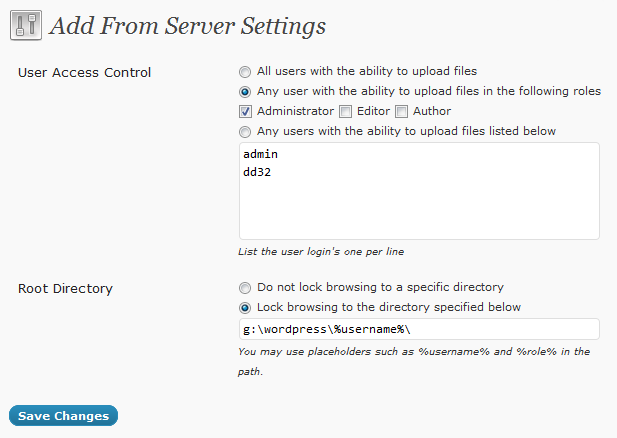The image size is (617, 438).
Task: Click the Administrator label text
Action: click(x=295, y=111)
